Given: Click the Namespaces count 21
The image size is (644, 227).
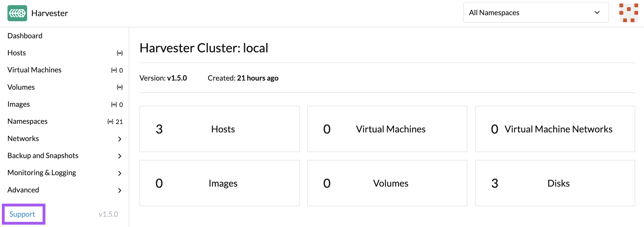Looking at the screenshot, I should (119, 122).
